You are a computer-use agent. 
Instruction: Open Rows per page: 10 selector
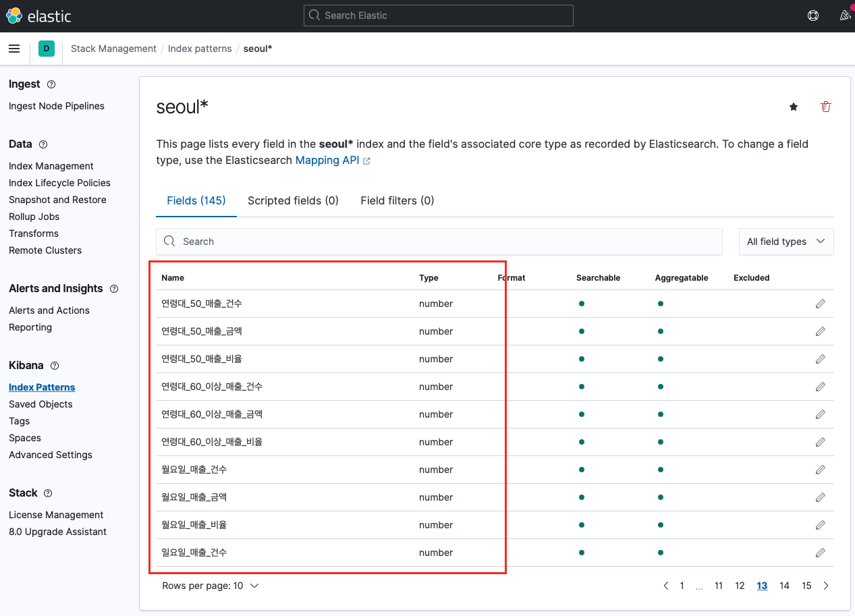click(211, 586)
